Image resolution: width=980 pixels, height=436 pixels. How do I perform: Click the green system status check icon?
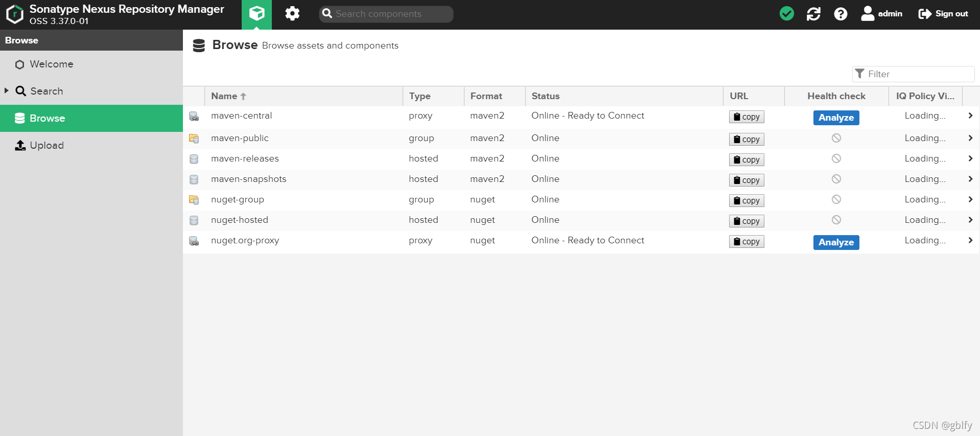(787, 14)
